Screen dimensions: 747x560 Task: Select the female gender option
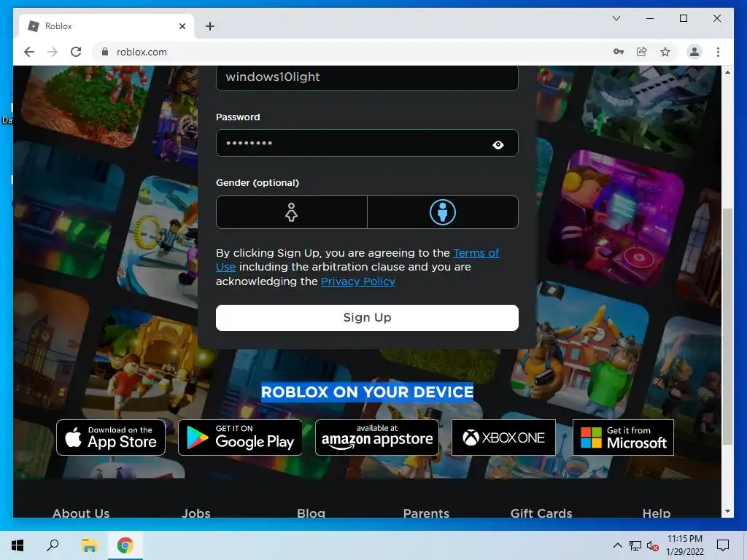(x=292, y=212)
